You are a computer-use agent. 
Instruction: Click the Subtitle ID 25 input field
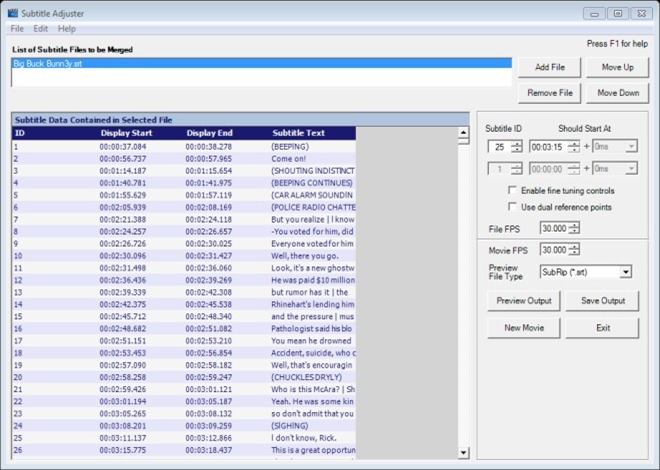pos(500,146)
